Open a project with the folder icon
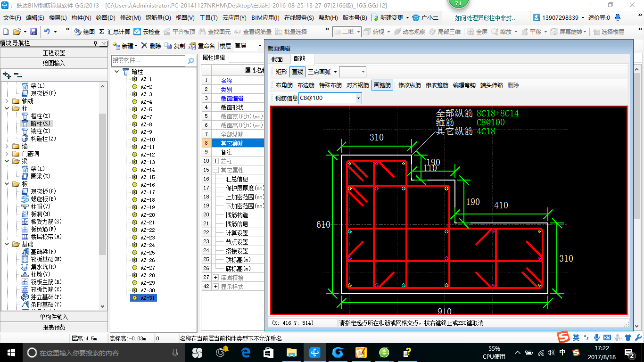The height and width of the screenshot is (362, 644). (x=17, y=32)
